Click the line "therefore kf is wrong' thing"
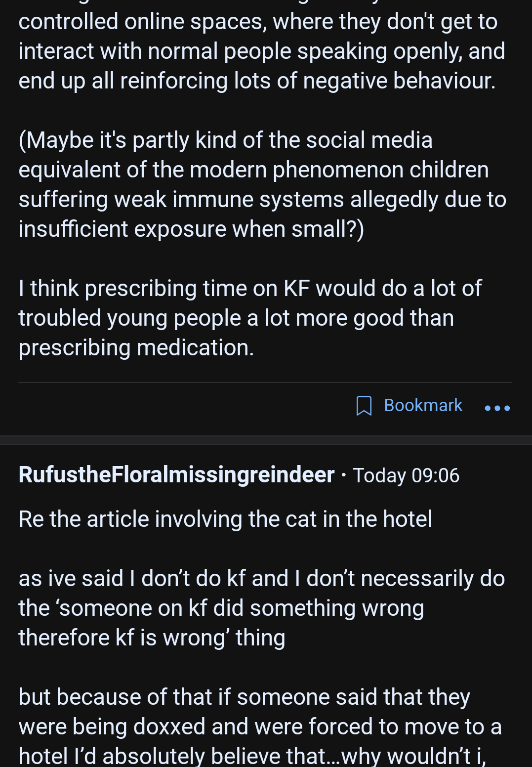Image resolution: width=532 pixels, height=767 pixels. pyautogui.click(x=152, y=638)
